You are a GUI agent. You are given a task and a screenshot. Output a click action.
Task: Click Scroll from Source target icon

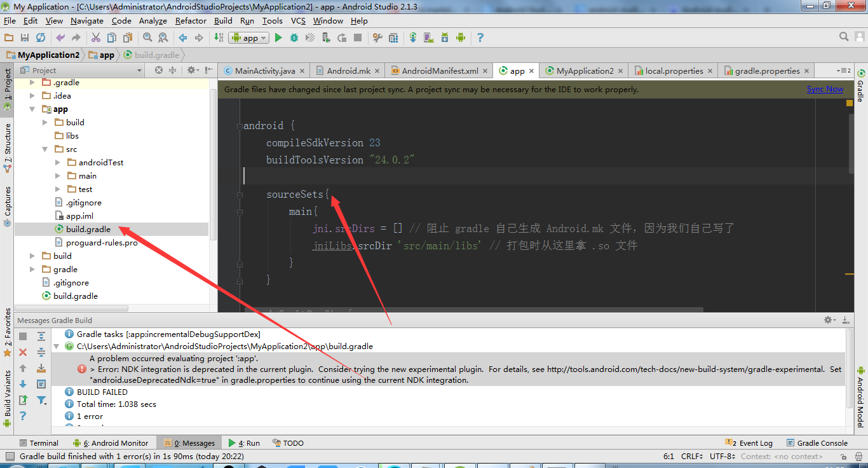click(x=159, y=71)
